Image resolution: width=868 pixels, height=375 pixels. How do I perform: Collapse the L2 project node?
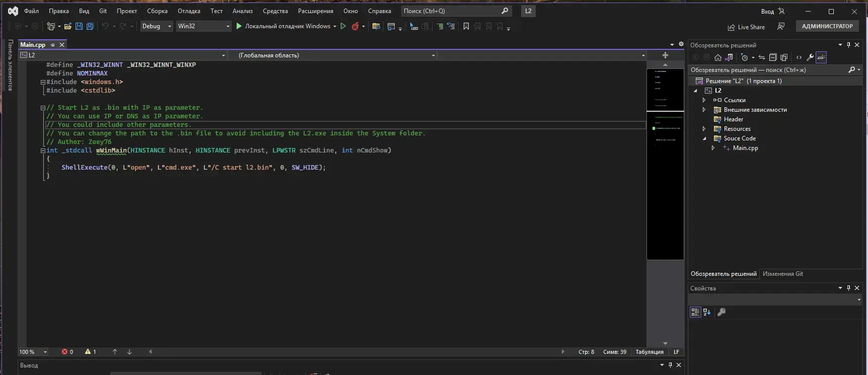(x=696, y=91)
